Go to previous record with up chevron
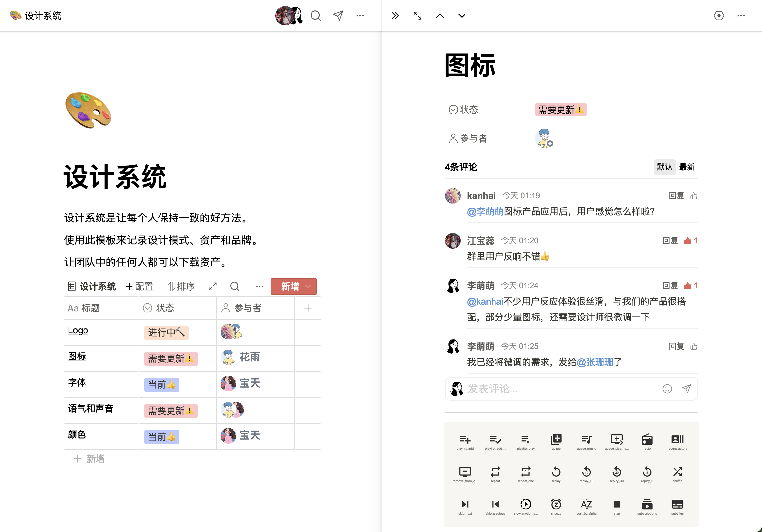This screenshot has height=532, width=762. point(440,16)
